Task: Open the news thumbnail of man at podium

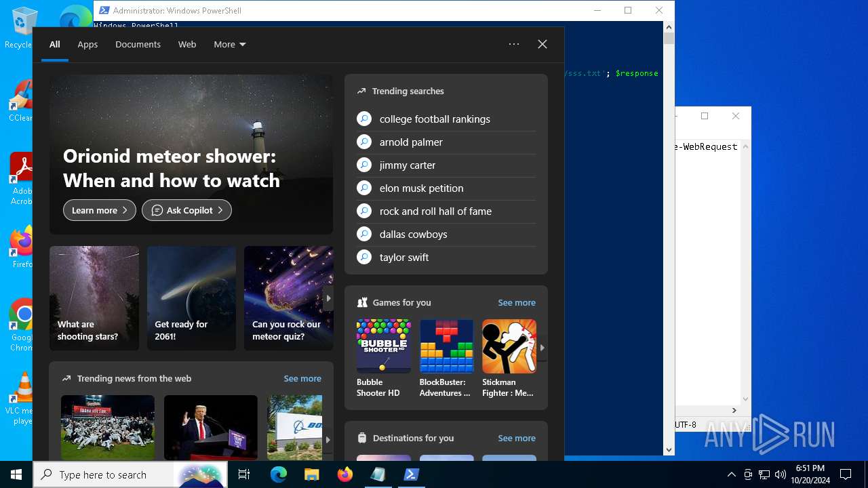Action: (211, 428)
